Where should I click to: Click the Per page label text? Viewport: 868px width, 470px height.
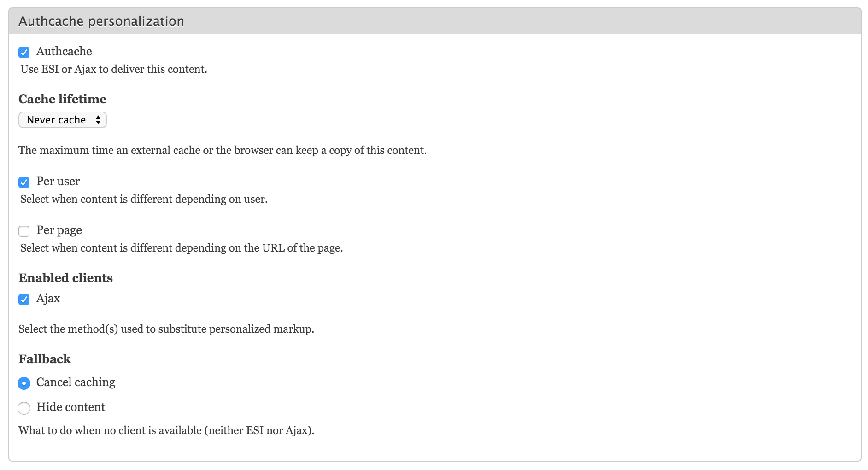pos(59,230)
